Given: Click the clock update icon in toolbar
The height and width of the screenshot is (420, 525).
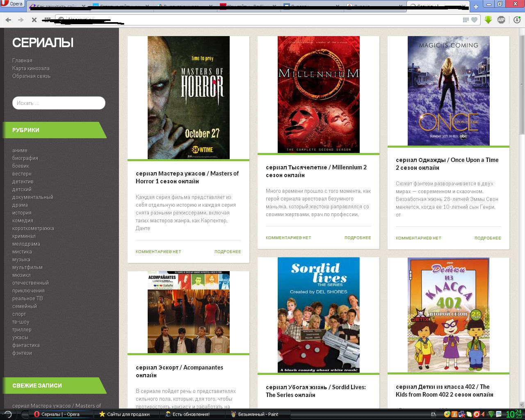Looking at the screenshot, I should [x=517, y=20].
